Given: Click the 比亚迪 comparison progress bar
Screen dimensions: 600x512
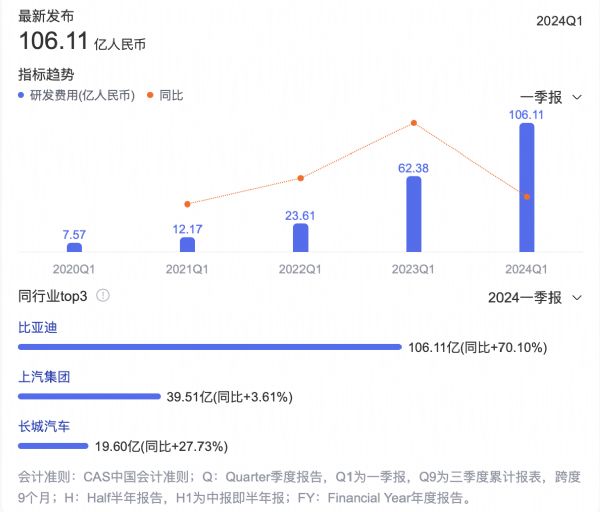Looking at the screenshot, I should point(210,347).
